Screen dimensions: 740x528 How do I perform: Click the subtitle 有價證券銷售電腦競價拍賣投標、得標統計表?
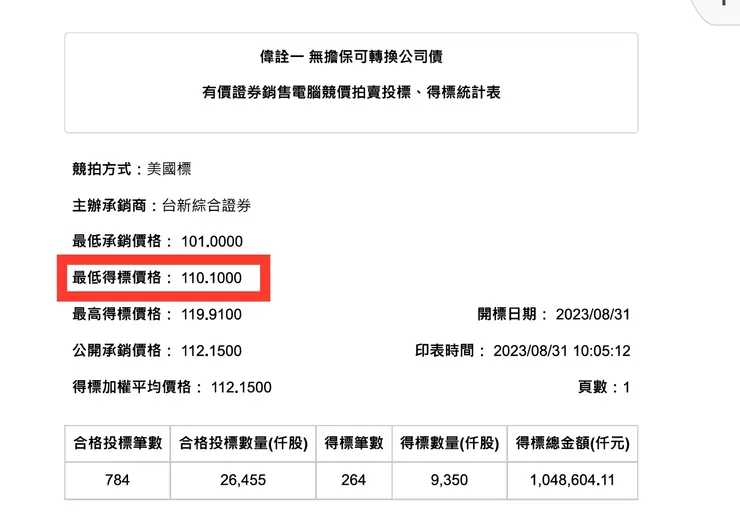click(x=351, y=92)
